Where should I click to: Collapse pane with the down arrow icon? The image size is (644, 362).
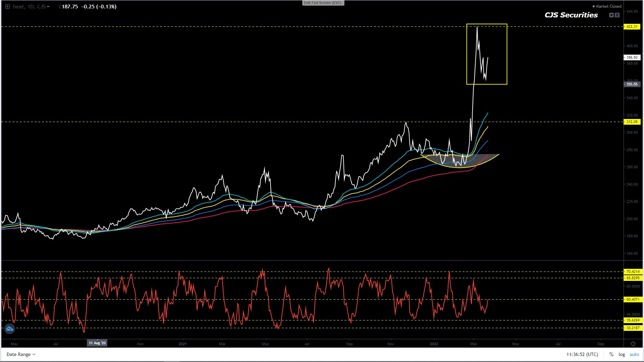[x=611, y=15]
